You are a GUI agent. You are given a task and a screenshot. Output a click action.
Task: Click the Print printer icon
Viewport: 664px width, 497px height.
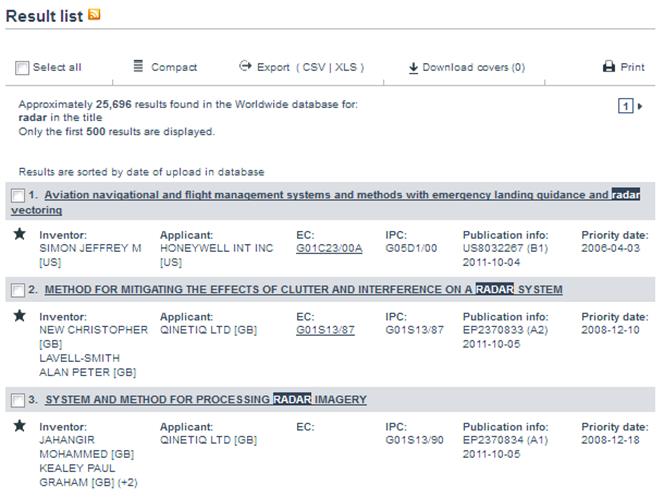(609, 66)
